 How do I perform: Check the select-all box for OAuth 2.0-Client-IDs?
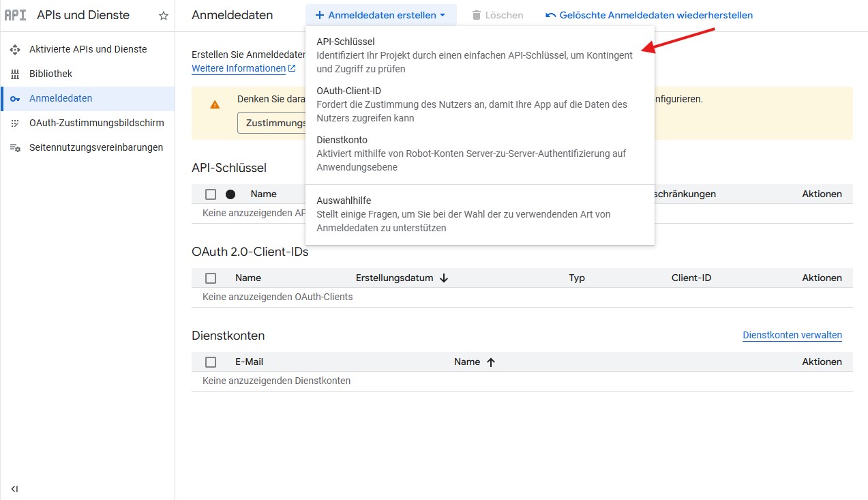point(211,278)
